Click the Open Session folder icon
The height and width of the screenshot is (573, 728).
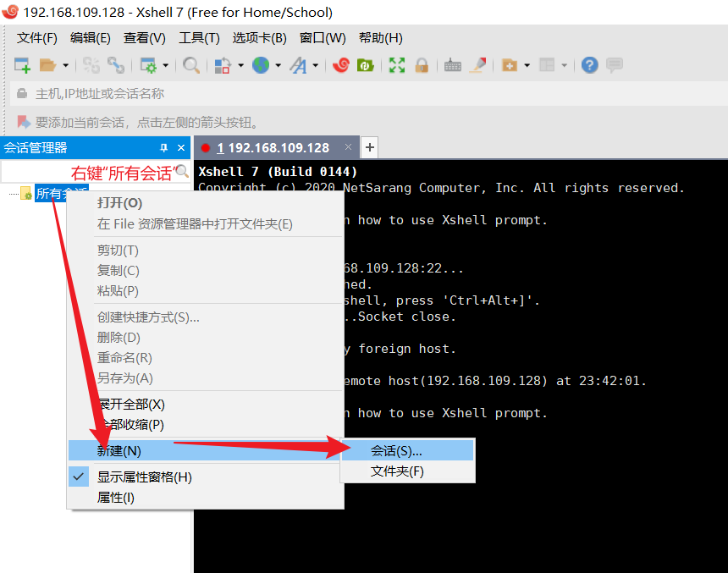pos(47,65)
